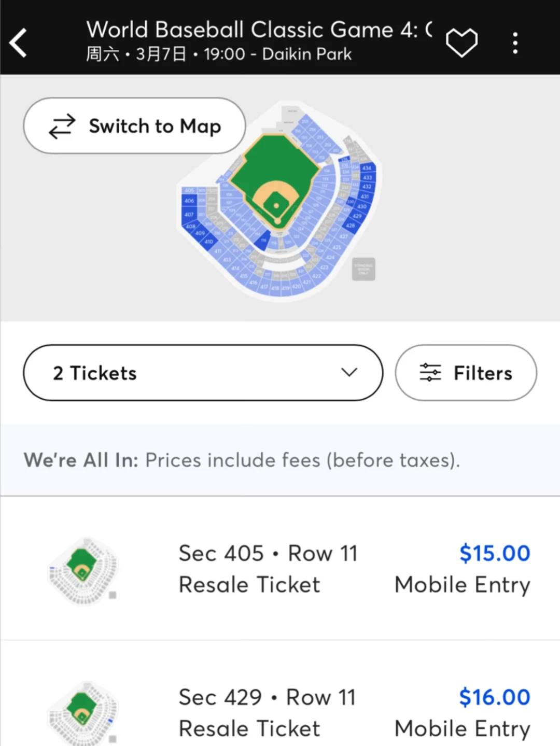Tap section 434 on the seating map
This screenshot has width=560, height=746.
click(367, 167)
